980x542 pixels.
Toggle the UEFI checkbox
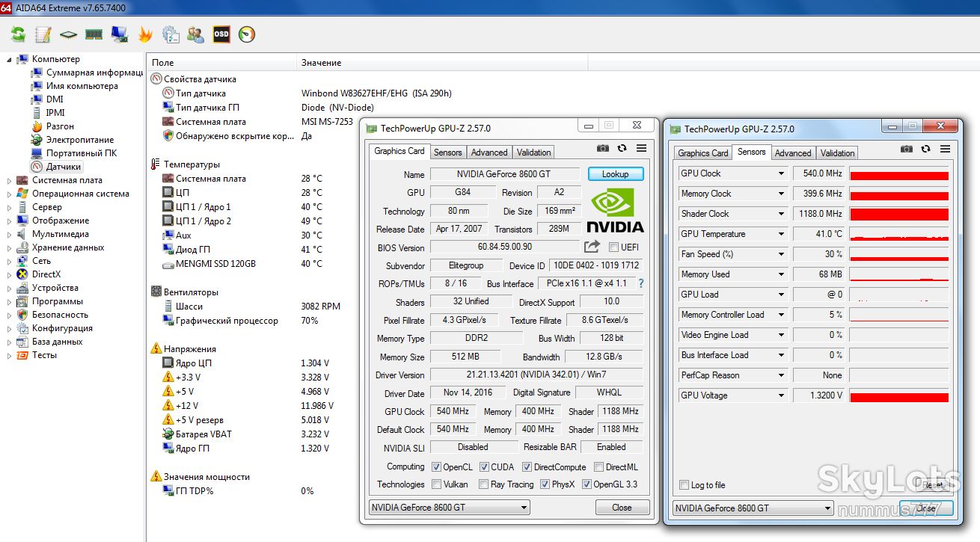tap(613, 247)
